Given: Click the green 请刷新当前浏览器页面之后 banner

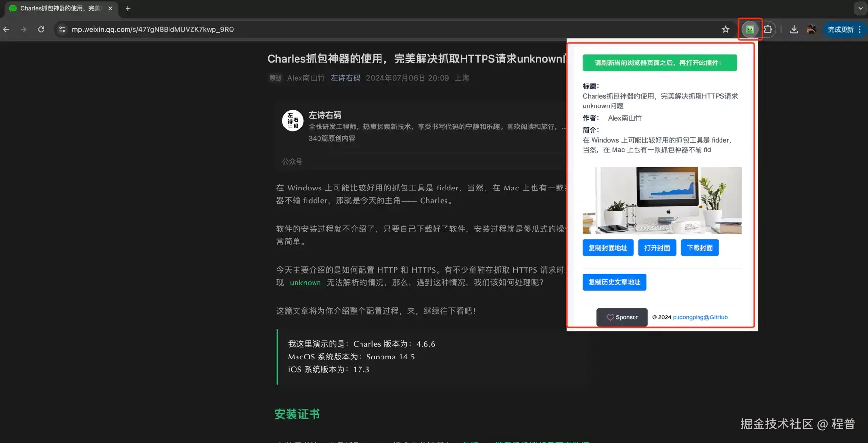Looking at the screenshot, I should (659, 63).
